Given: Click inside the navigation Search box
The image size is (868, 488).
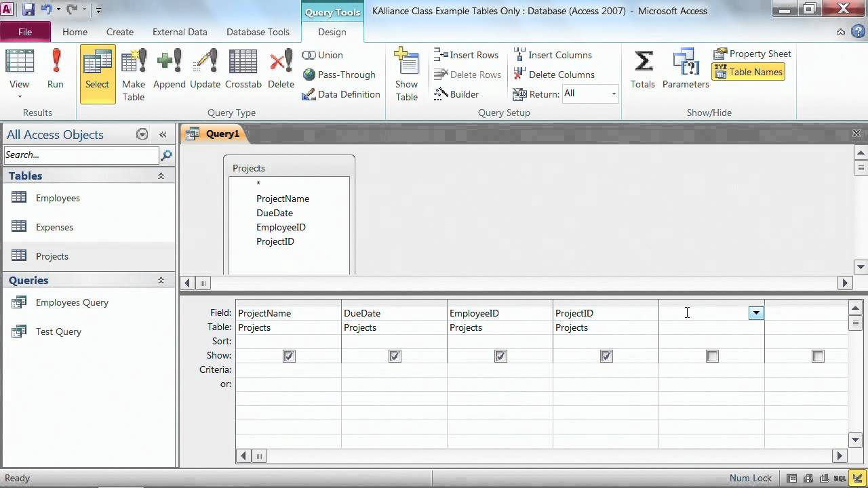Looking at the screenshot, I should (81, 155).
